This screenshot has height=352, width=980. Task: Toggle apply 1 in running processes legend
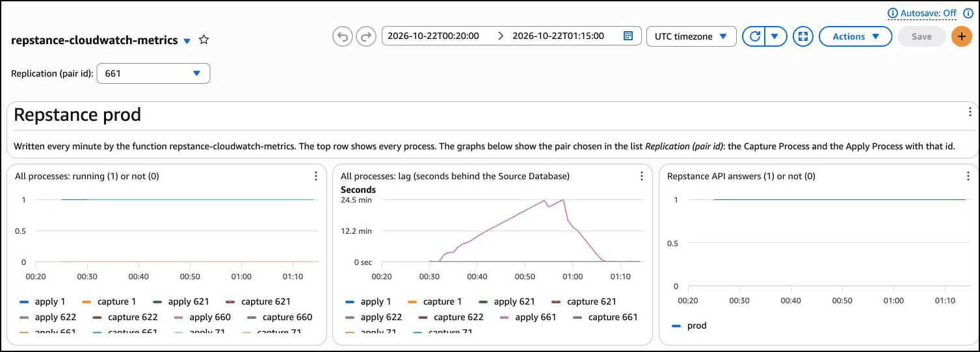[x=42, y=301]
